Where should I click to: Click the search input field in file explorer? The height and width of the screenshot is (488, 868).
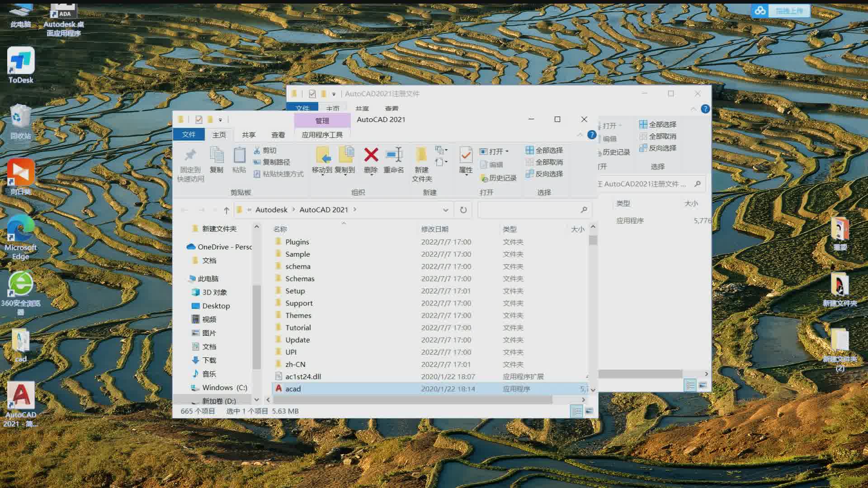point(531,209)
